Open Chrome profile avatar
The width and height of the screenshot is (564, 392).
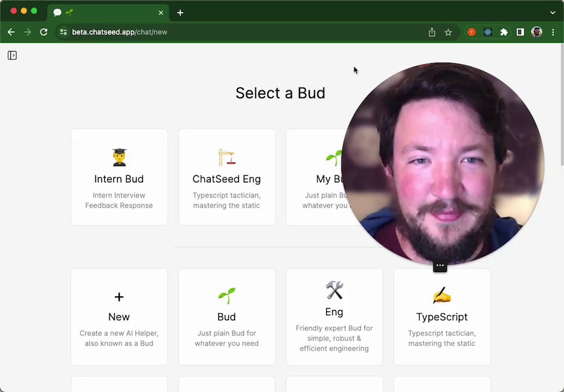pos(536,32)
